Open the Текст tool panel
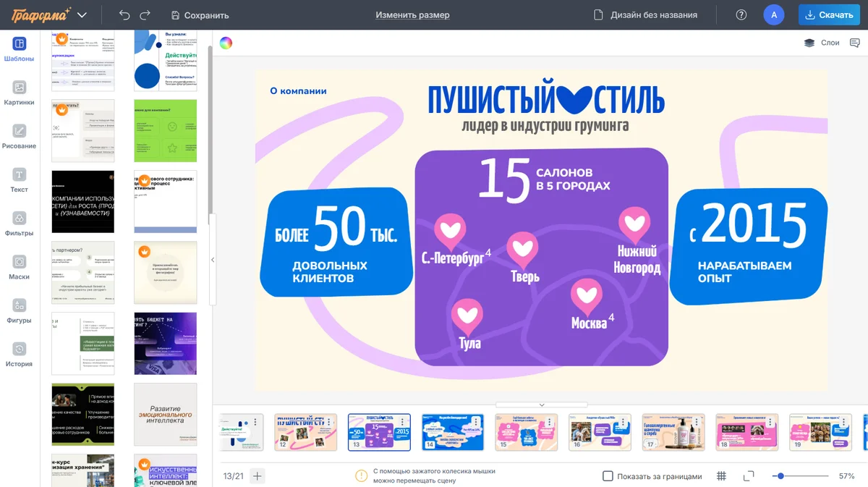The image size is (868, 487). pyautogui.click(x=19, y=180)
